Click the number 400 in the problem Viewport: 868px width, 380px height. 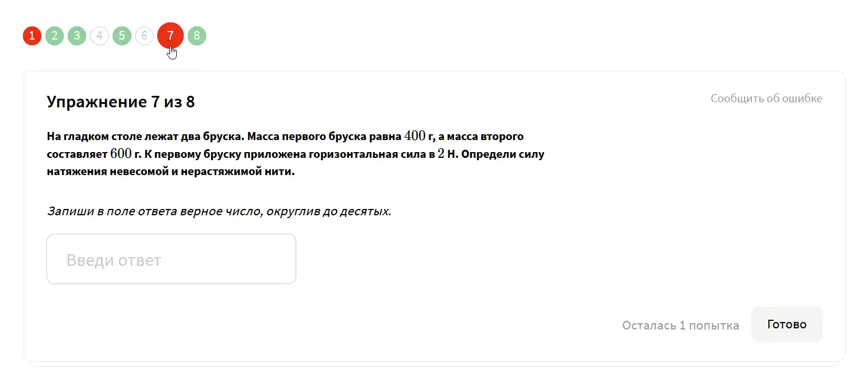[x=415, y=136]
